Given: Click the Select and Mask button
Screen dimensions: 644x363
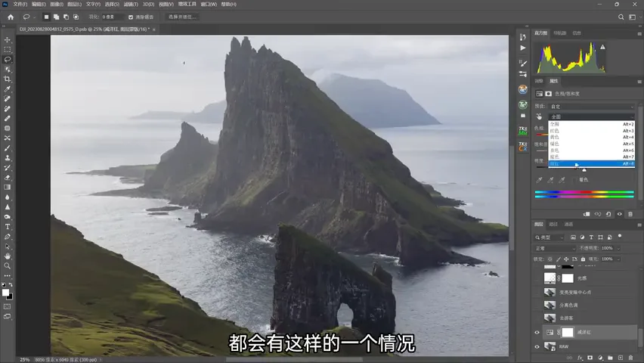Looking at the screenshot, I should point(182,17).
